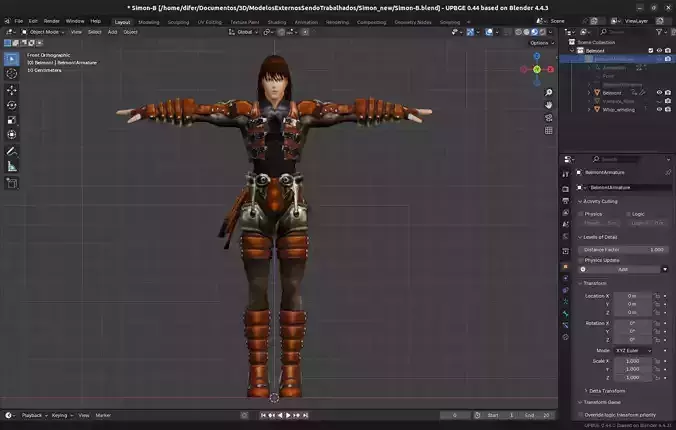Open the XYZ Euler rotation mode dropdown
Screen dimensions: 676x430
(x=633, y=351)
